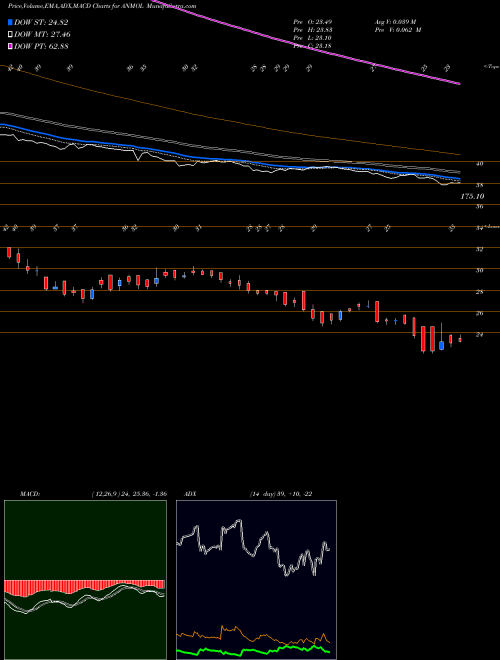Click the Pre O: 23.49 value
Image resolution: width=500 pixels, height=660 pixels.
tap(313, 21)
